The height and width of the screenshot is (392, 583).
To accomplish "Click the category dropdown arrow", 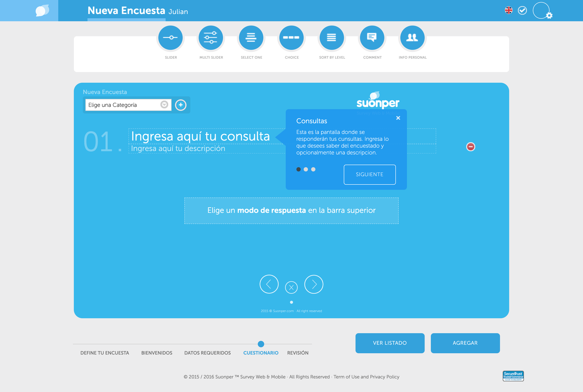I will tap(164, 105).
